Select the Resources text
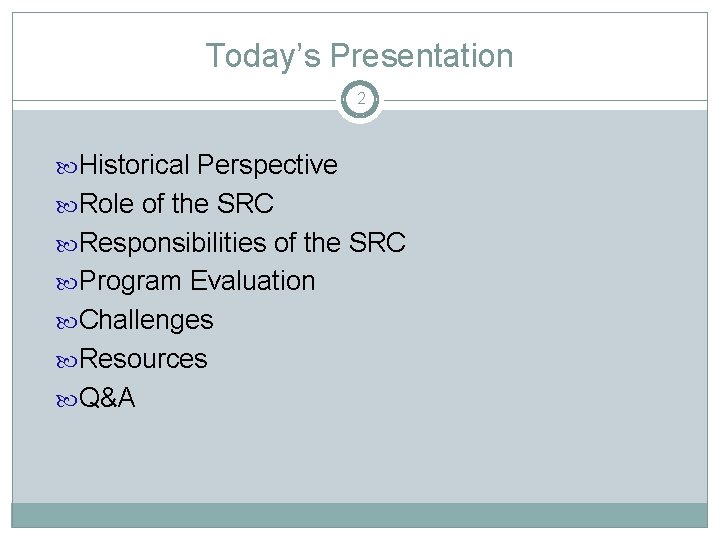 (143, 359)
